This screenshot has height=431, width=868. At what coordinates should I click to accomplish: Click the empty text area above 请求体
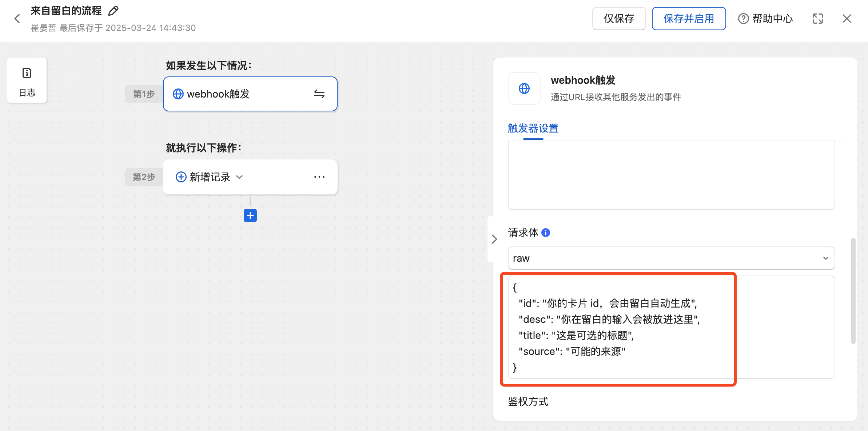pyautogui.click(x=671, y=175)
